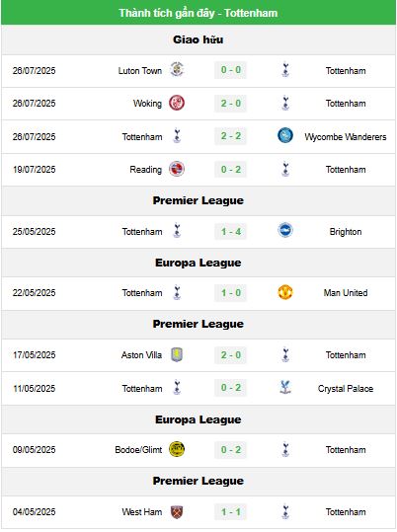The height and width of the screenshot is (532, 397).
Task: Click the West Ham club crest
Action: pos(177,511)
